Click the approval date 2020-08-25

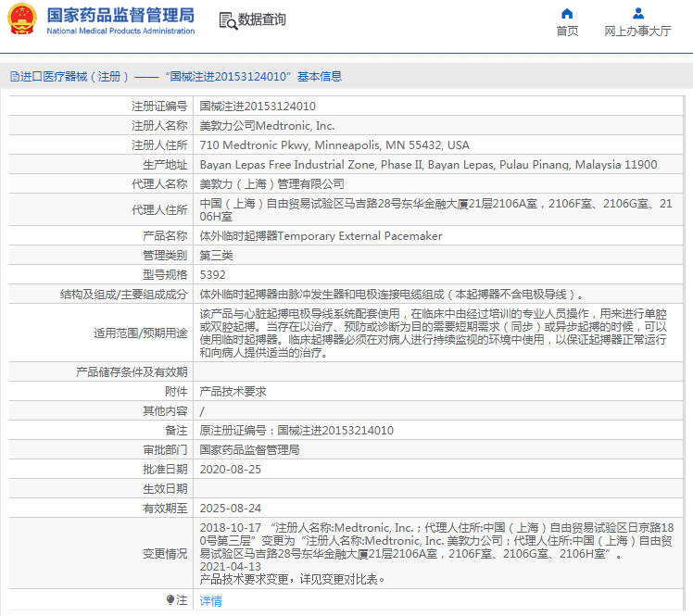231,470
